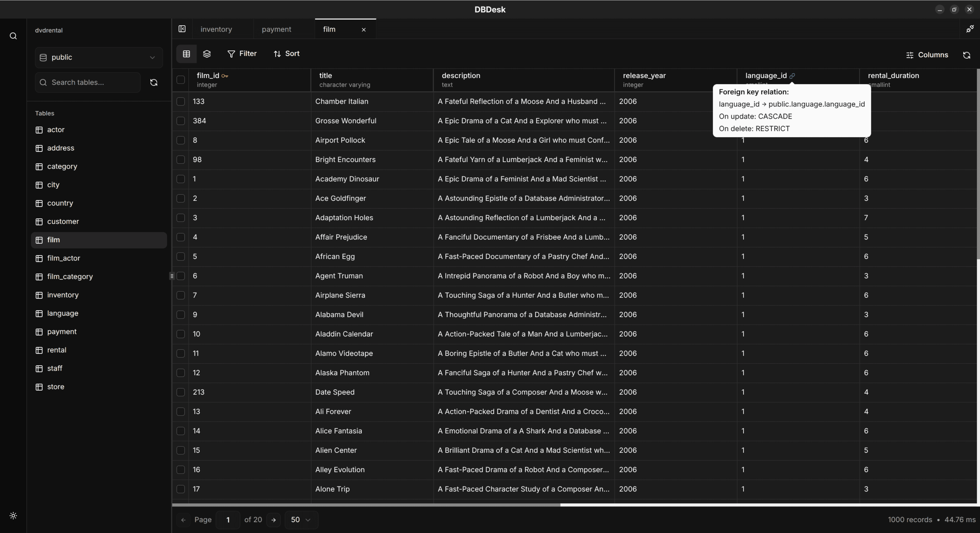
Task: Click inside the Search tables field
Action: pyautogui.click(x=88, y=82)
